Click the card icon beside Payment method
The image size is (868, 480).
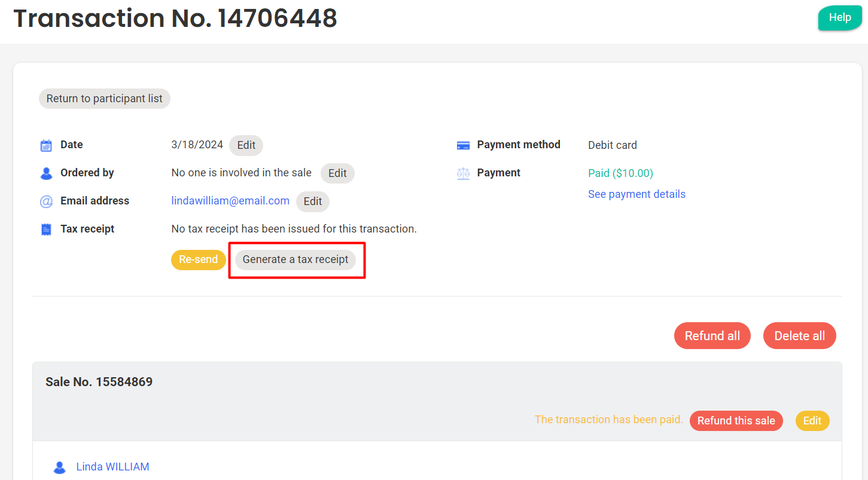(x=462, y=145)
